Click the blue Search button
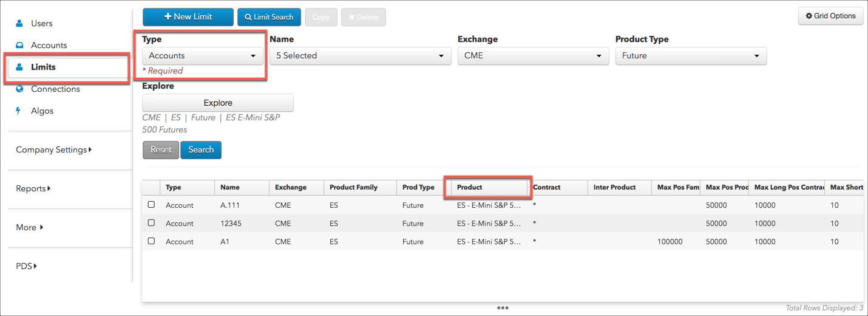 [201, 150]
